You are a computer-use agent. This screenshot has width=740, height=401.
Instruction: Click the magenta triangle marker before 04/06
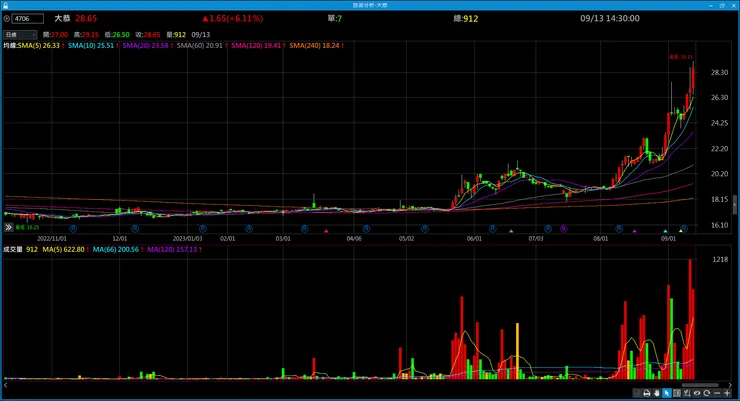tap(326, 231)
